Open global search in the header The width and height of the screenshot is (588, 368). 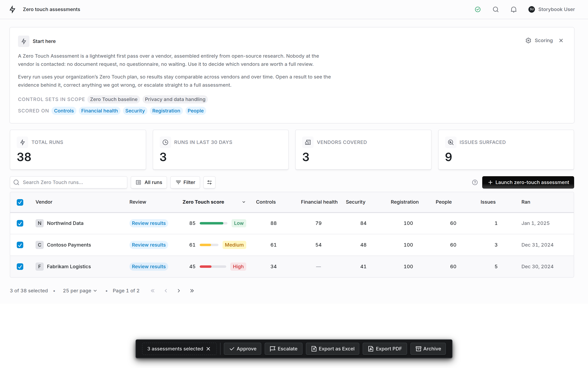coord(496,9)
